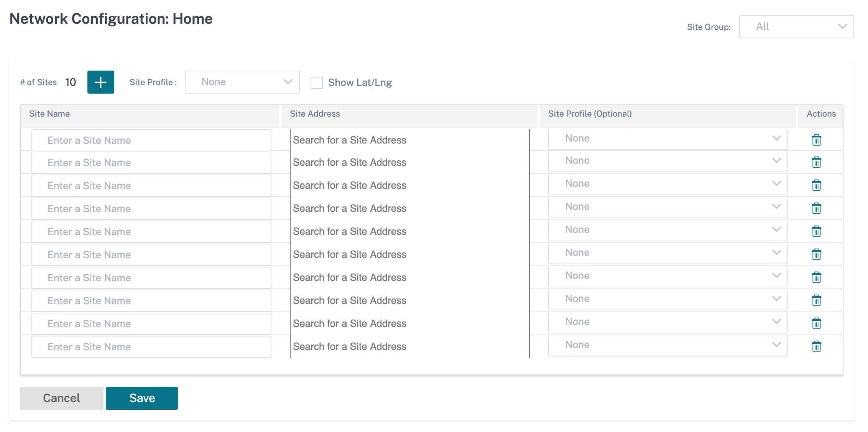
Task: Delete the sixth site row with trash icon
Action: tap(816, 254)
